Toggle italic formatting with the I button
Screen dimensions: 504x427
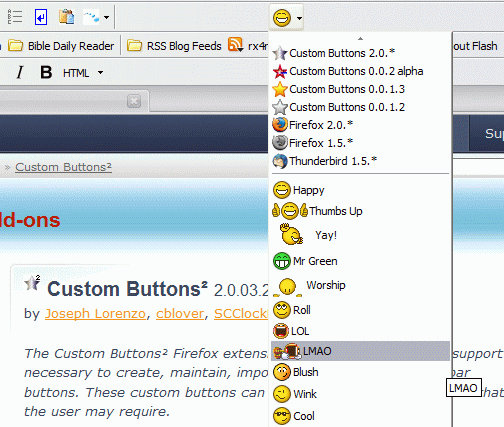click(x=20, y=72)
